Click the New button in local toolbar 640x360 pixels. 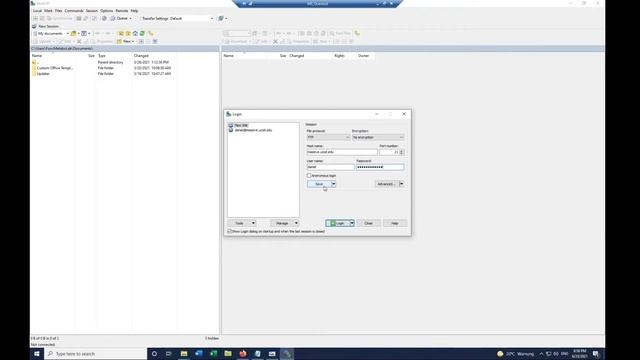tap(125, 41)
